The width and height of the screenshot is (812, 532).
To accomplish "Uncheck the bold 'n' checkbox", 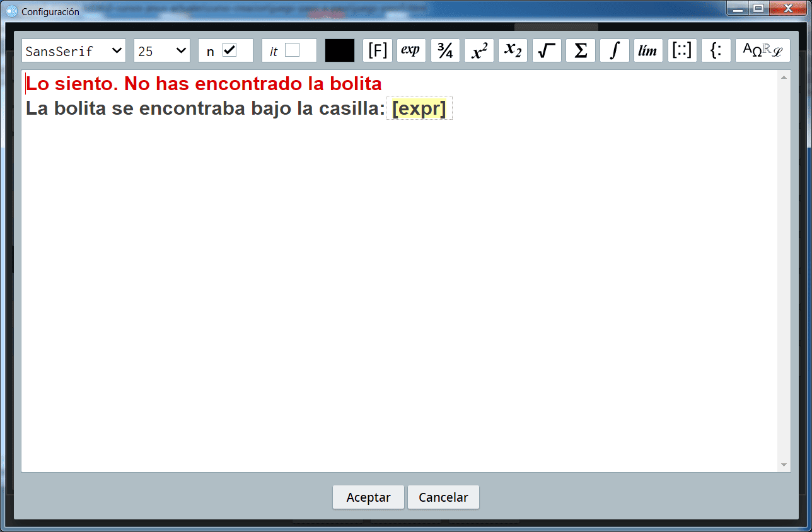I will (229, 50).
